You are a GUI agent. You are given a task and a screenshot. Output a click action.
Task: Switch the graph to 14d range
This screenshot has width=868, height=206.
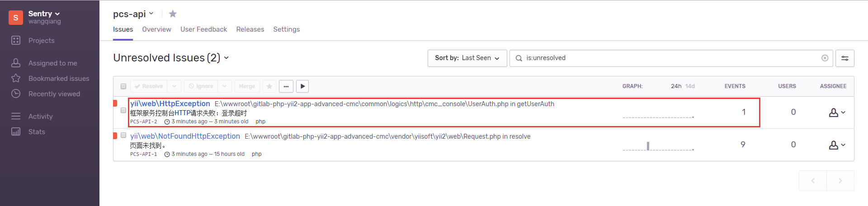coord(690,86)
